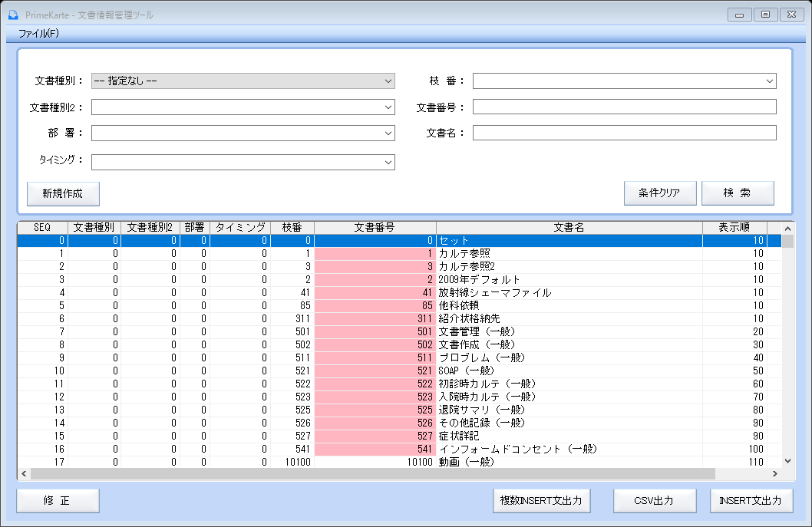Viewport: 812px width, 527px height.
Task: Select the 他科依頼 row
Action: tap(399, 305)
